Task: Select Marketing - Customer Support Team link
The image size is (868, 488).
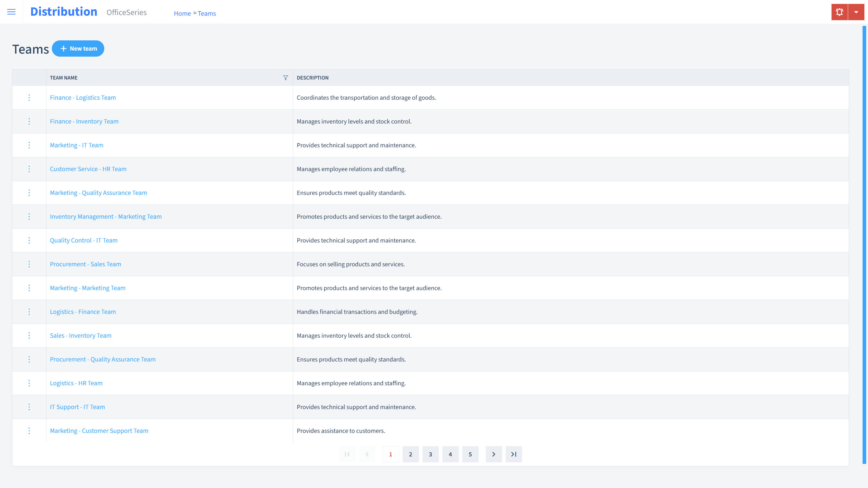Action: [99, 430]
